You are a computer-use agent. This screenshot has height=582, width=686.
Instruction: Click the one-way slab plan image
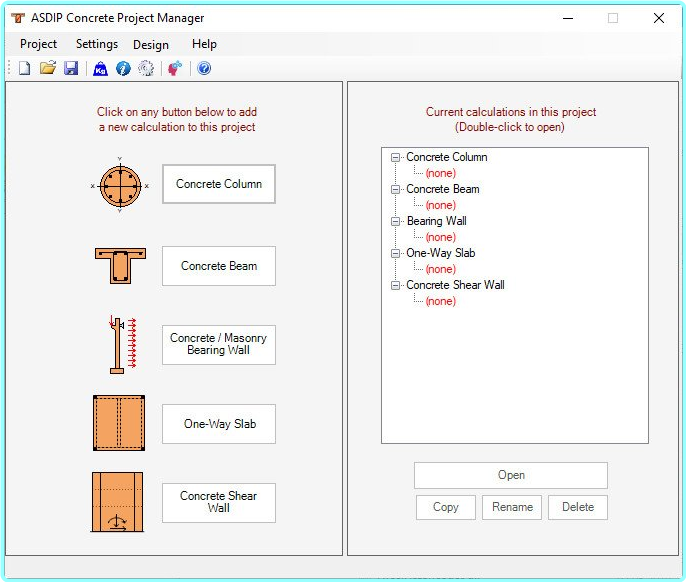click(x=119, y=423)
